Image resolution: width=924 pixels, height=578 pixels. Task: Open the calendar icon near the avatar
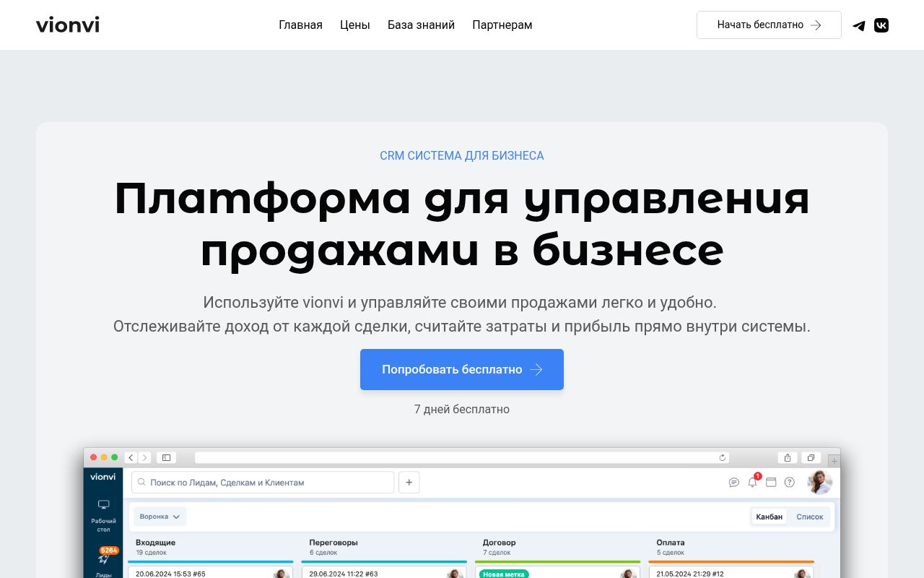tap(771, 482)
